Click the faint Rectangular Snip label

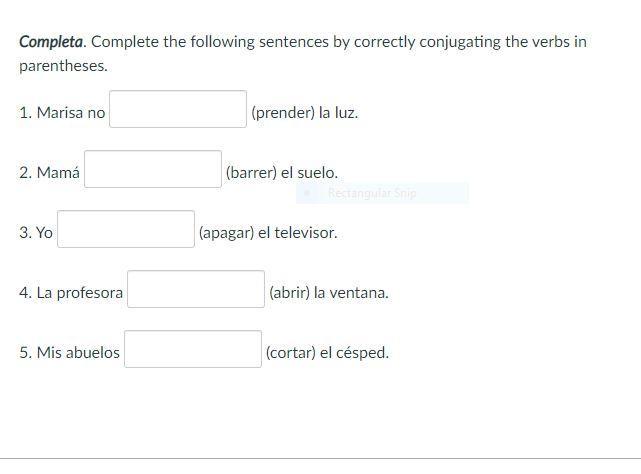(372, 193)
